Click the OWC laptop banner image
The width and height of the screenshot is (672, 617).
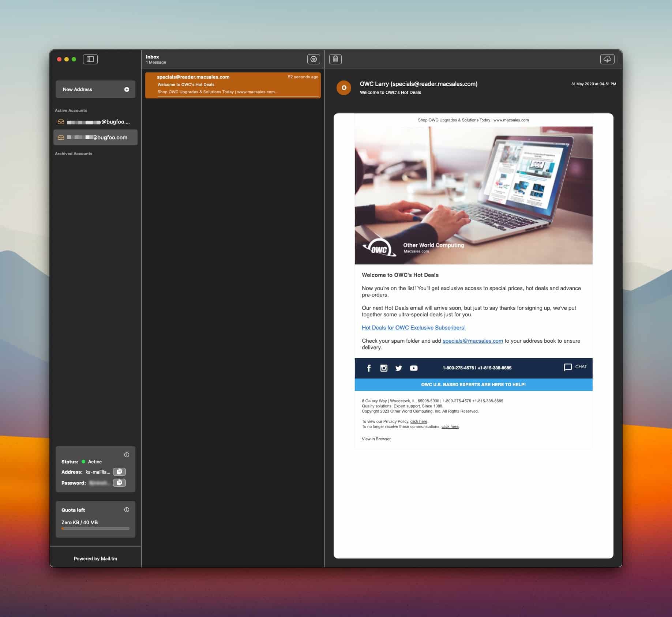[x=473, y=195]
